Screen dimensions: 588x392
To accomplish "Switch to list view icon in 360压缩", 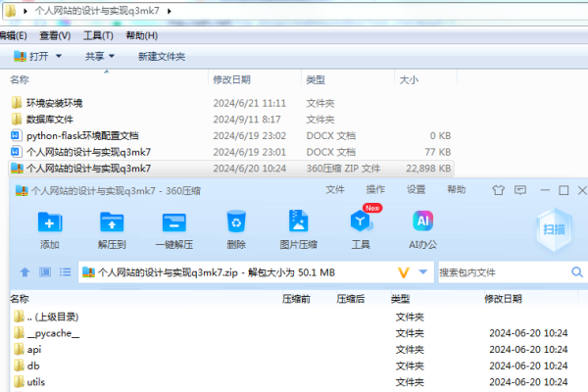I will (x=65, y=272).
